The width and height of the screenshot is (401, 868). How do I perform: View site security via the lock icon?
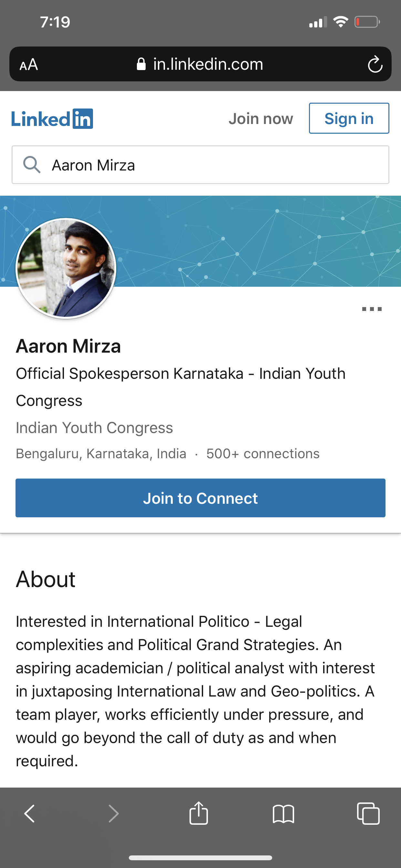click(141, 64)
